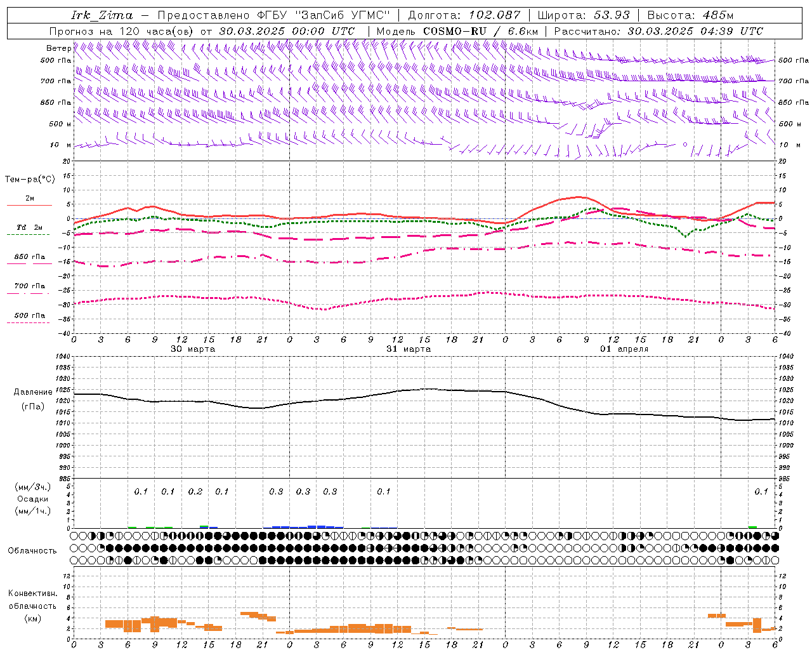Click the red 2м temperature legend entry
812x650 pixels.
[29, 201]
